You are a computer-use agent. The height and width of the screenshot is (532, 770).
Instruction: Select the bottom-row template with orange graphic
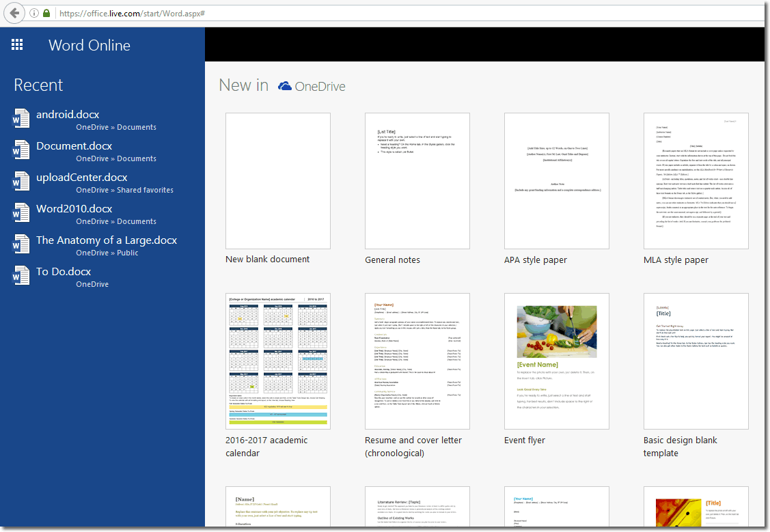(x=696, y=507)
